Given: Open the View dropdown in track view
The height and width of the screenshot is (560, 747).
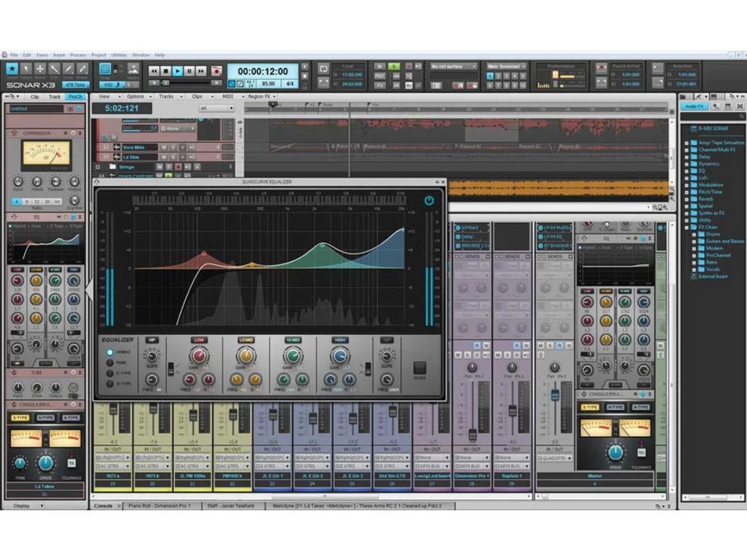Looking at the screenshot, I should 106,97.
